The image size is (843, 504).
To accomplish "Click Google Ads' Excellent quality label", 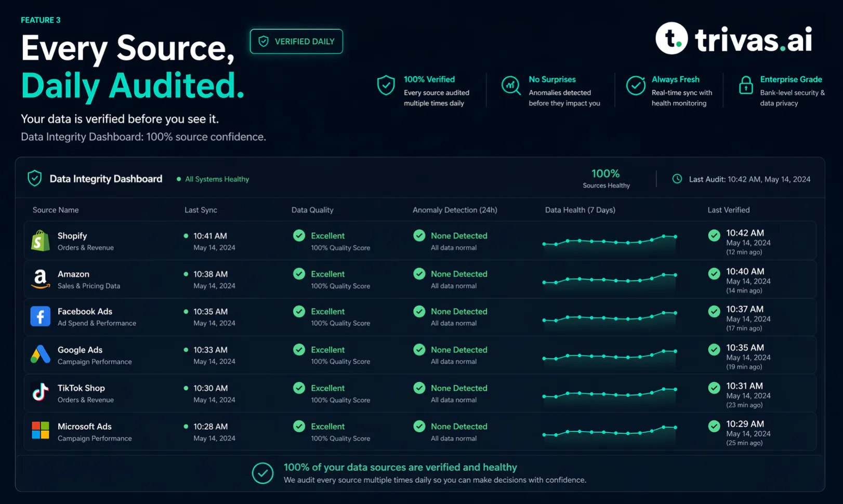I will click(x=327, y=350).
